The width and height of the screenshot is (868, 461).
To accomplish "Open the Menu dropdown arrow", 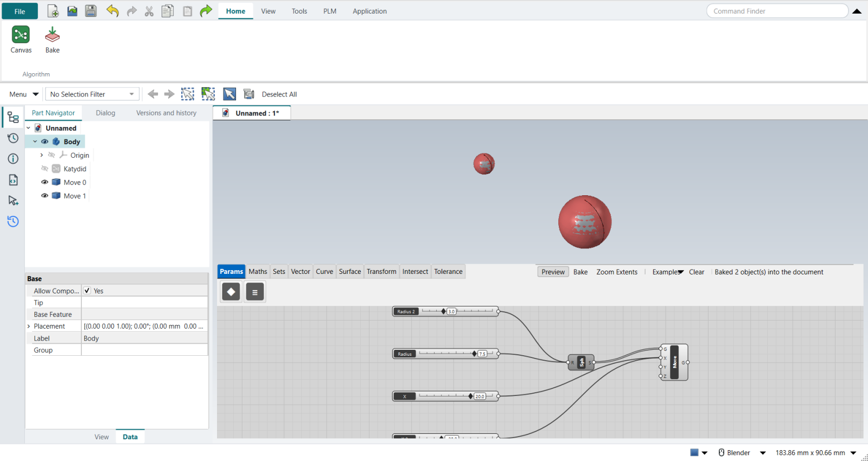I will click(36, 94).
